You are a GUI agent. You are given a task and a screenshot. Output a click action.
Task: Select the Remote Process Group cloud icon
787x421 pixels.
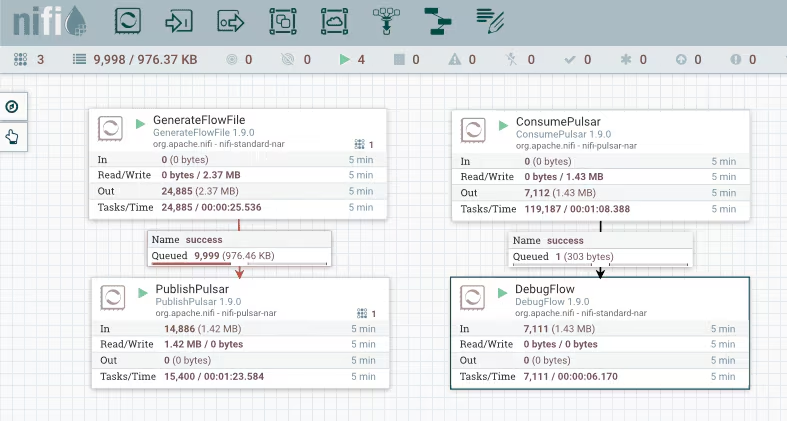pyautogui.click(x=334, y=20)
